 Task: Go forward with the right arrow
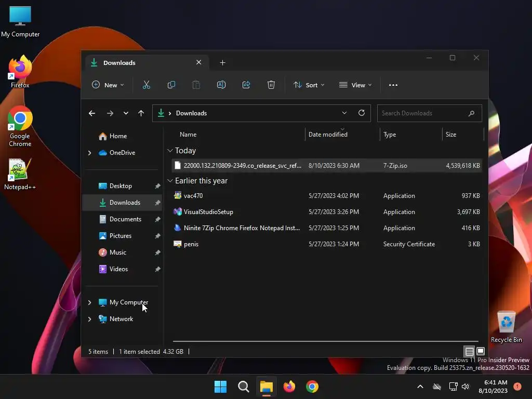coord(110,113)
